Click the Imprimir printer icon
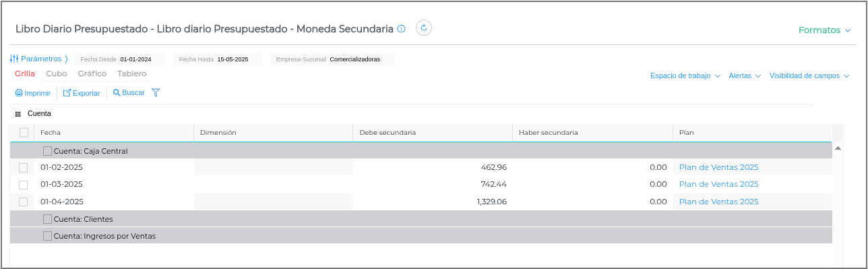 coord(19,93)
